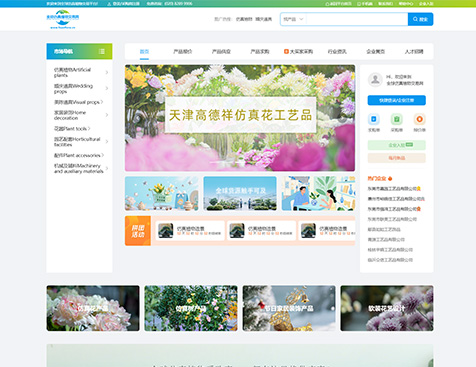Click the first hot-search keyword beside the search box

244,19
